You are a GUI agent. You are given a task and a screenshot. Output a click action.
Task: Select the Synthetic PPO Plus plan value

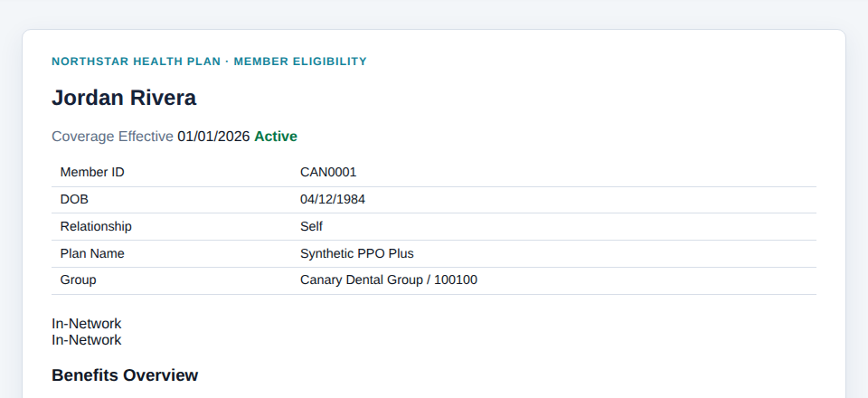pos(357,253)
